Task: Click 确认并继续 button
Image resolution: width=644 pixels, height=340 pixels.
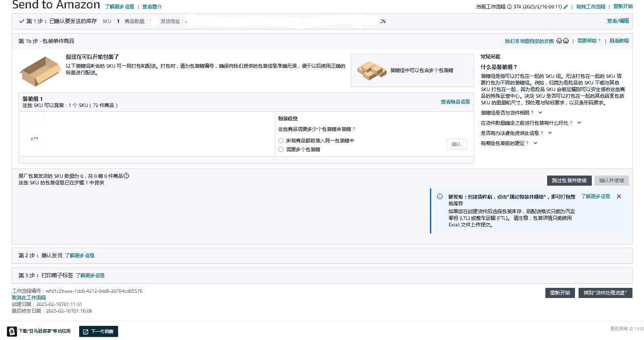Action: coord(612,180)
